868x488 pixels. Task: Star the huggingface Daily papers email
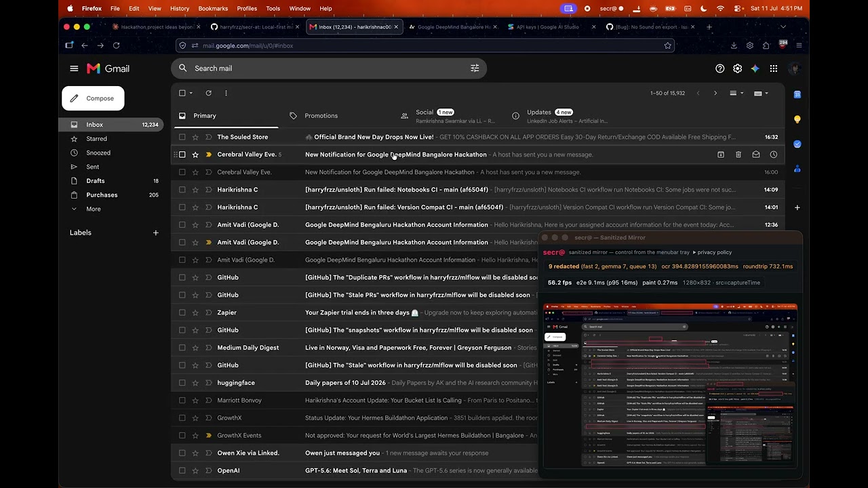tap(195, 383)
